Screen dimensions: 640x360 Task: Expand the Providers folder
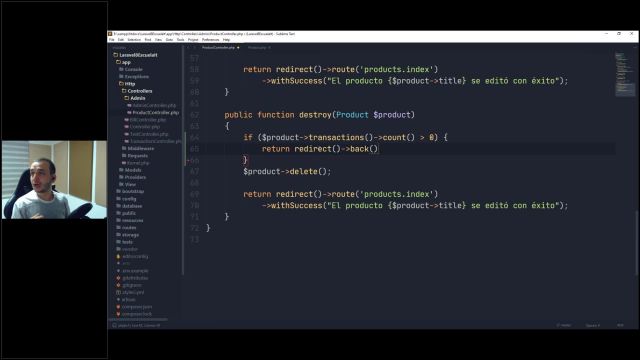pyautogui.click(x=133, y=178)
